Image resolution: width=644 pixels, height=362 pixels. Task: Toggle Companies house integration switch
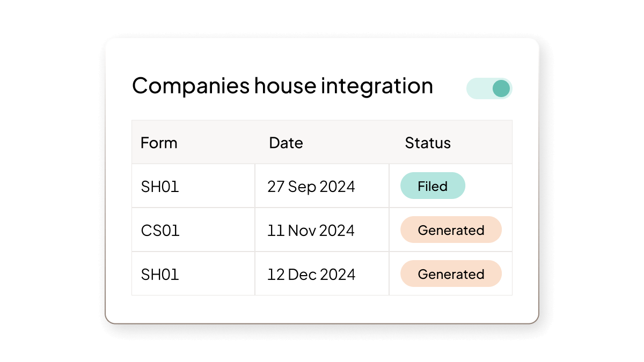pos(489,88)
